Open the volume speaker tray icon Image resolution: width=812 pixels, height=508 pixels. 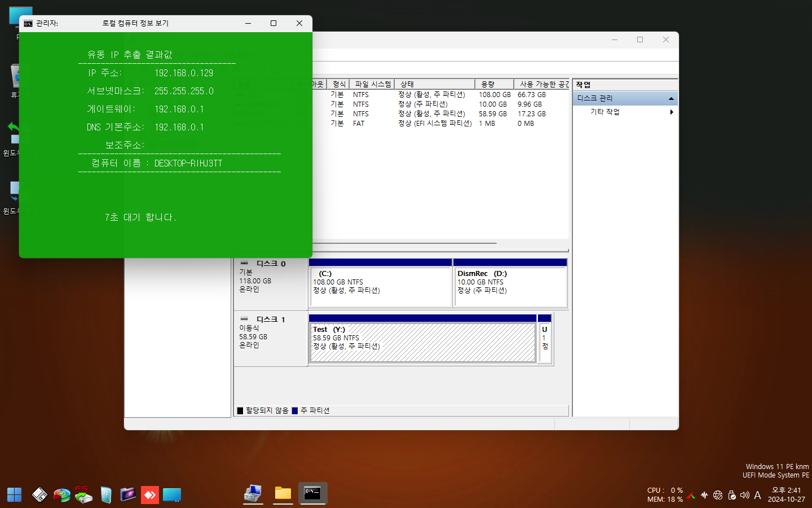(745, 495)
